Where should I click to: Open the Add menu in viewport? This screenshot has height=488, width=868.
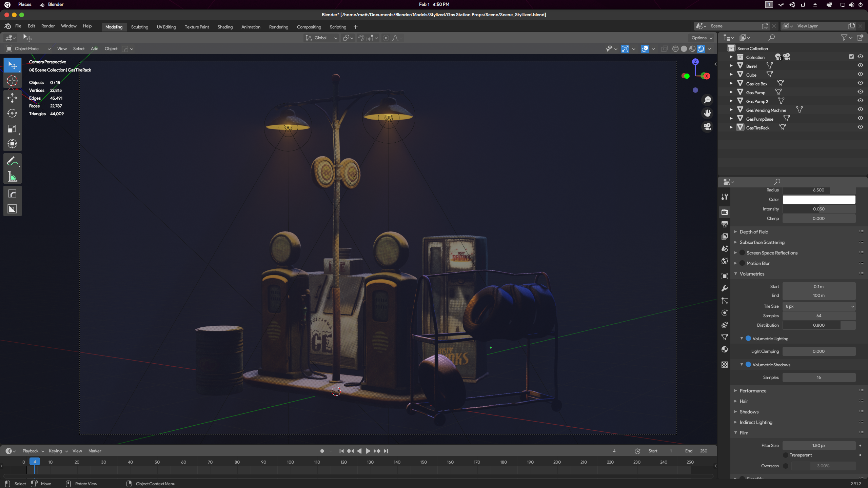click(x=95, y=49)
